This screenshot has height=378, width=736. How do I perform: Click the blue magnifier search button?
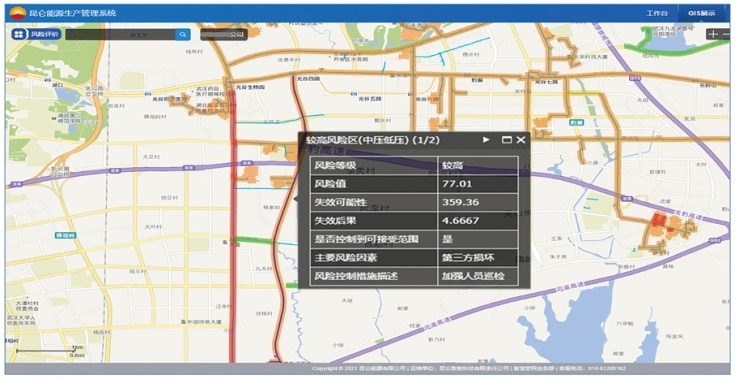183,34
